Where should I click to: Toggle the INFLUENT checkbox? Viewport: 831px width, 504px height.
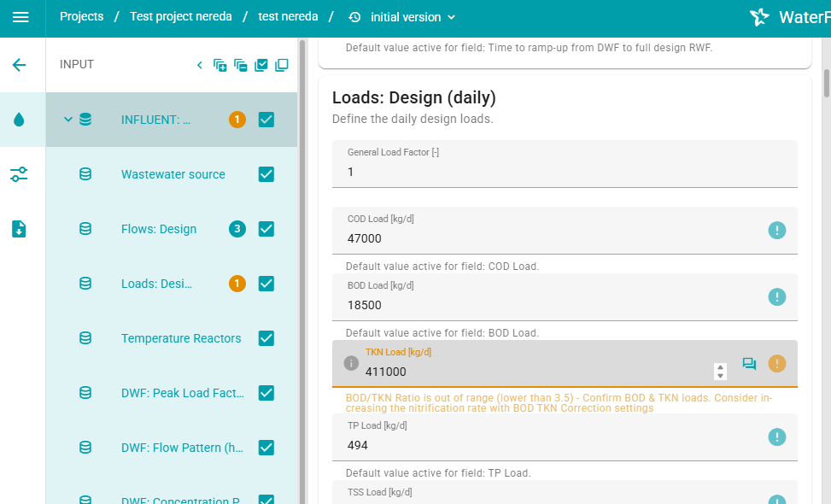click(266, 120)
